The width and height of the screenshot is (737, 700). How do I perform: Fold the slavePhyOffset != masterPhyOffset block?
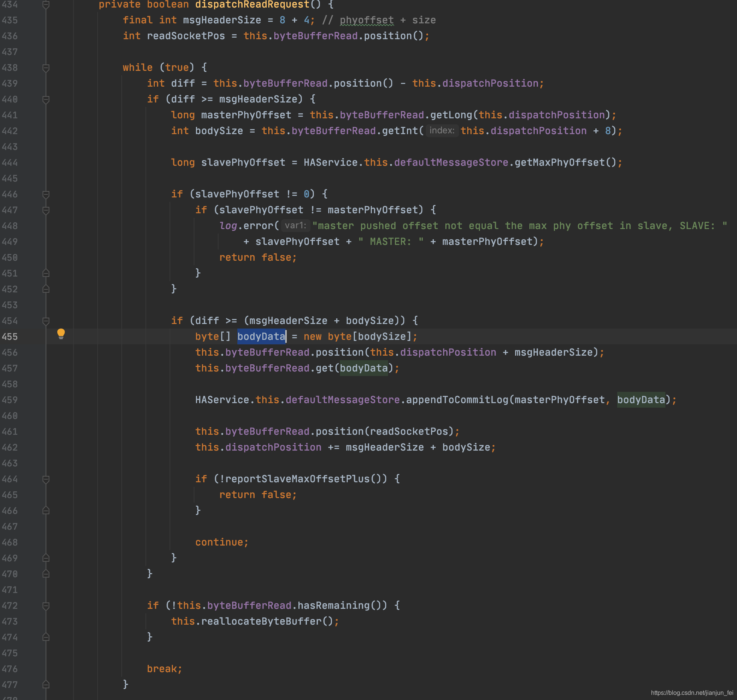pyautogui.click(x=46, y=210)
